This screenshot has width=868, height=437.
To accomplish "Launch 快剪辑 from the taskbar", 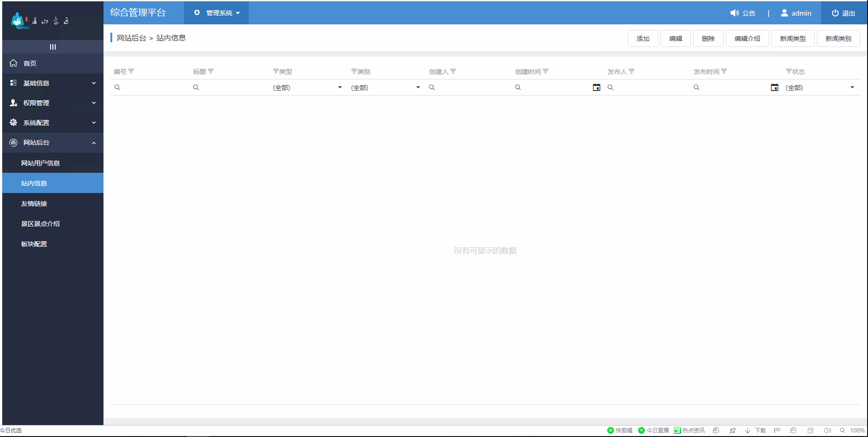I will tap(620, 431).
